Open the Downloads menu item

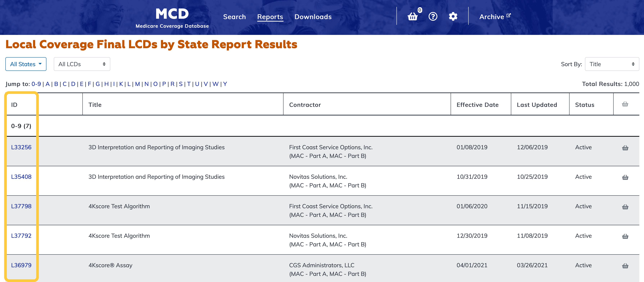pyautogui.click(x=313, y=17)
